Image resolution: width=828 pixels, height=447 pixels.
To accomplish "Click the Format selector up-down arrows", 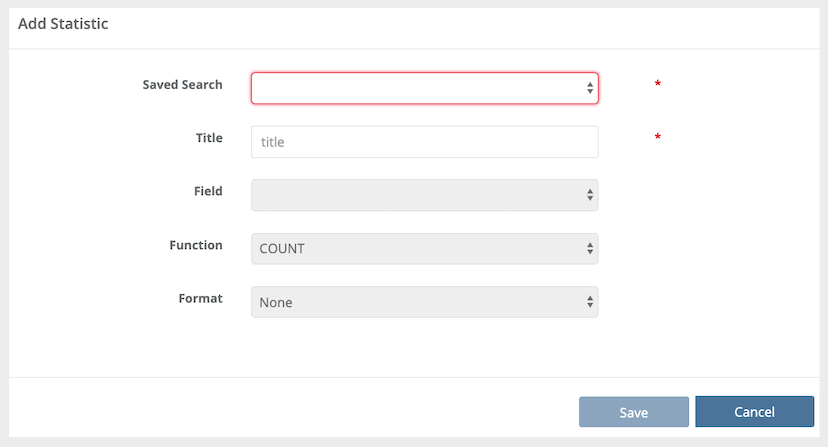I will tap(590, 302).
